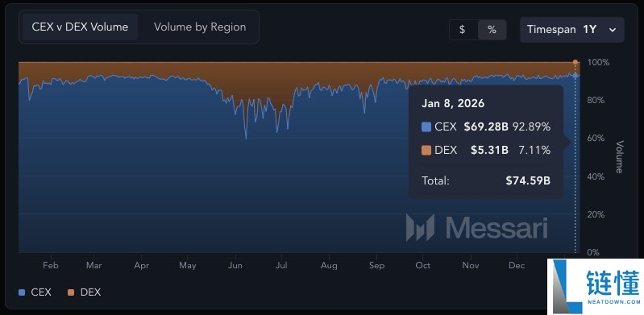This screenshot has height=315, width=644.
Task: Click the May x-axis label
Action: 187,266
